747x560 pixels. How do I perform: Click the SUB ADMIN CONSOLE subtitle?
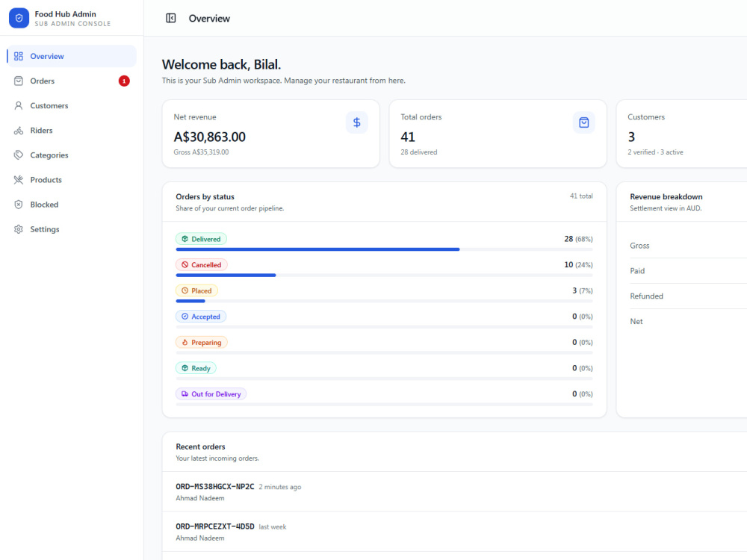(72, 24)
